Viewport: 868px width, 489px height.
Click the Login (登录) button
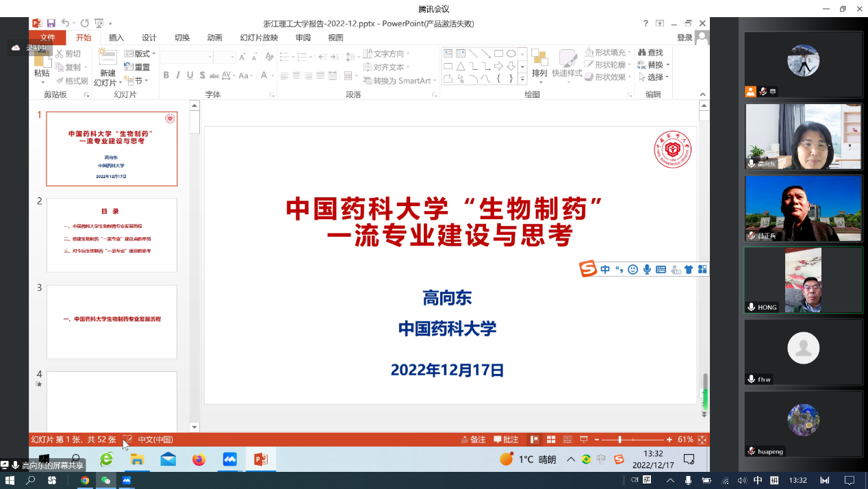684,38
